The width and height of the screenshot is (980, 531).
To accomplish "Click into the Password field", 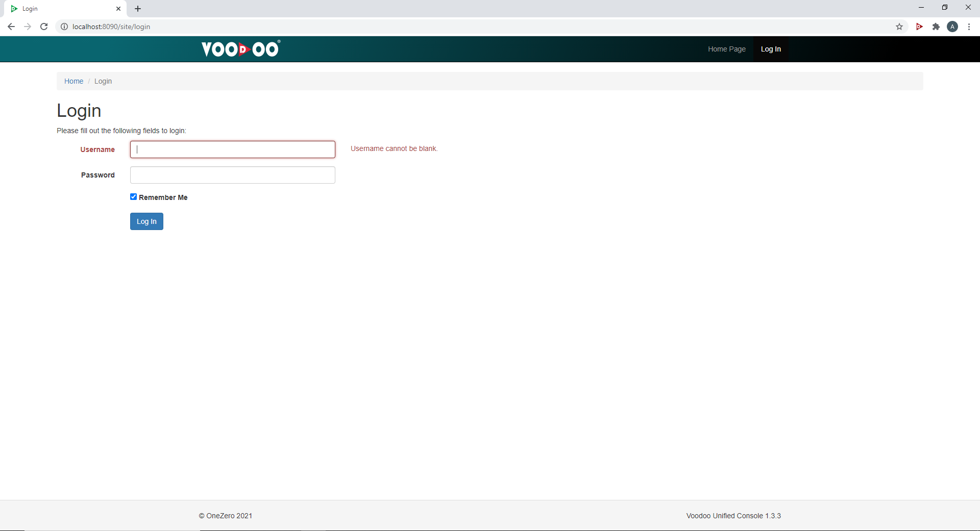I will pyautogui.click(x=233, y=175).
